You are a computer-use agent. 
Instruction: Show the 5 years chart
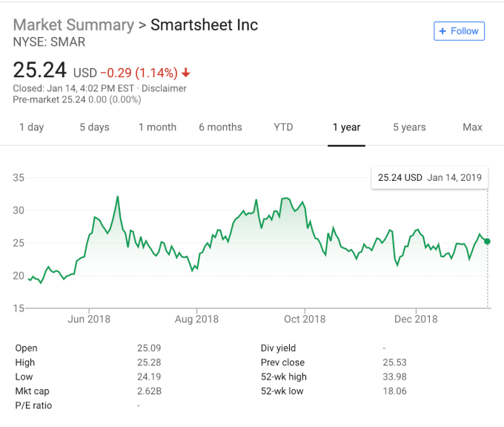[x=409, y=128]
